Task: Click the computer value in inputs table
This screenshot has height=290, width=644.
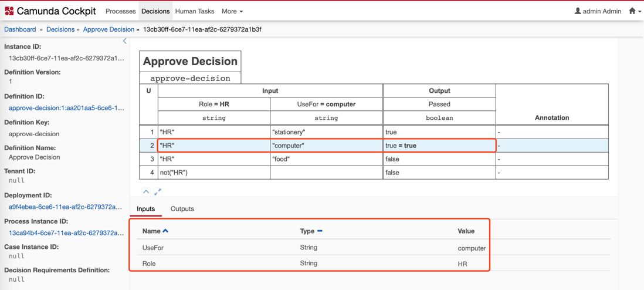Action: (x=472, y=248)
